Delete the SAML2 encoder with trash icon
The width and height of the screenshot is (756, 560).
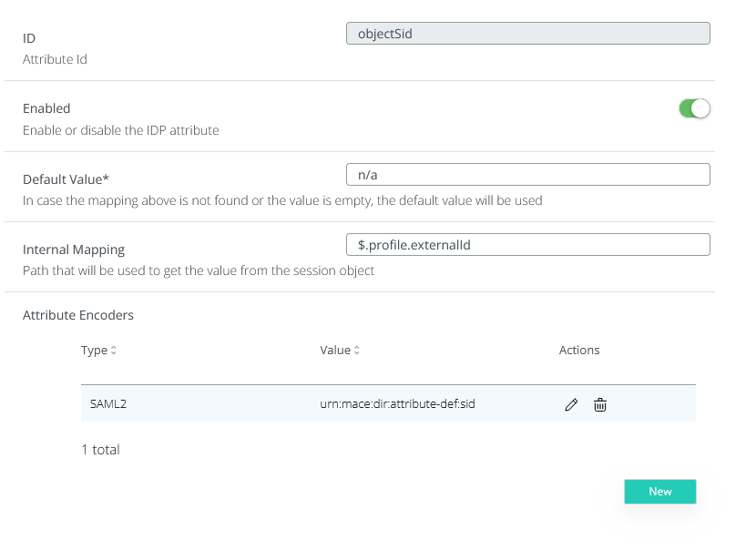click(x=600, y=404)
